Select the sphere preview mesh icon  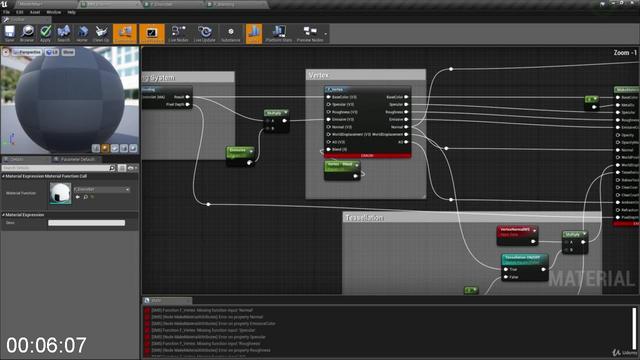[105, 148]
